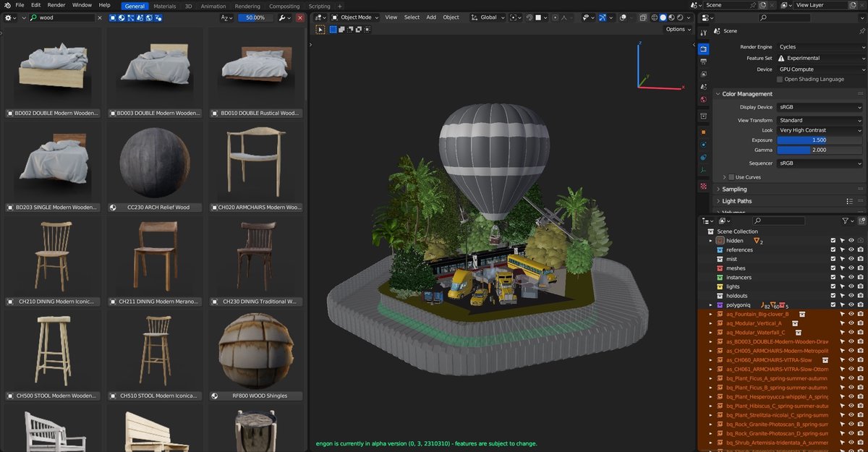
Task: Open the viewport Add menu
Action: [431, 17]
